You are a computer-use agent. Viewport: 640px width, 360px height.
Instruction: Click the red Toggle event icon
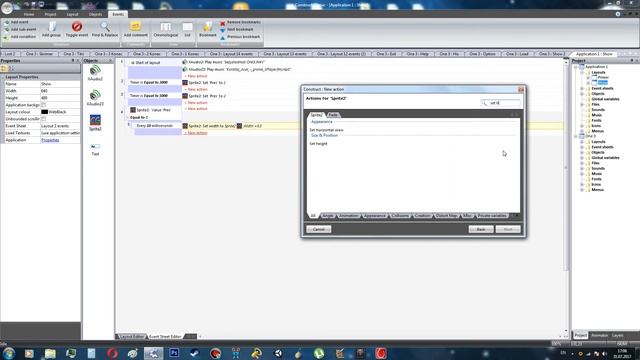point(77,27)
